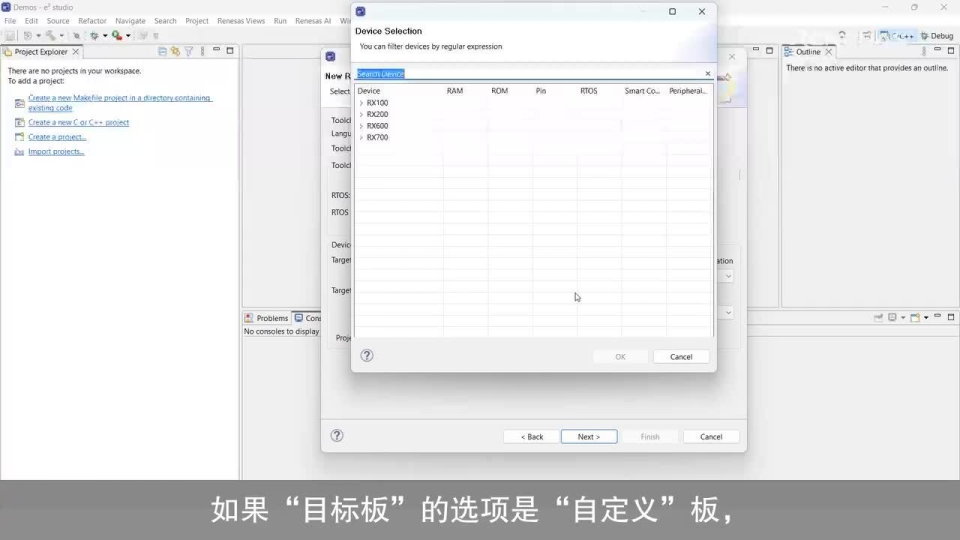Expand the RX200 device family
The image size is (960, 540).
361,114
